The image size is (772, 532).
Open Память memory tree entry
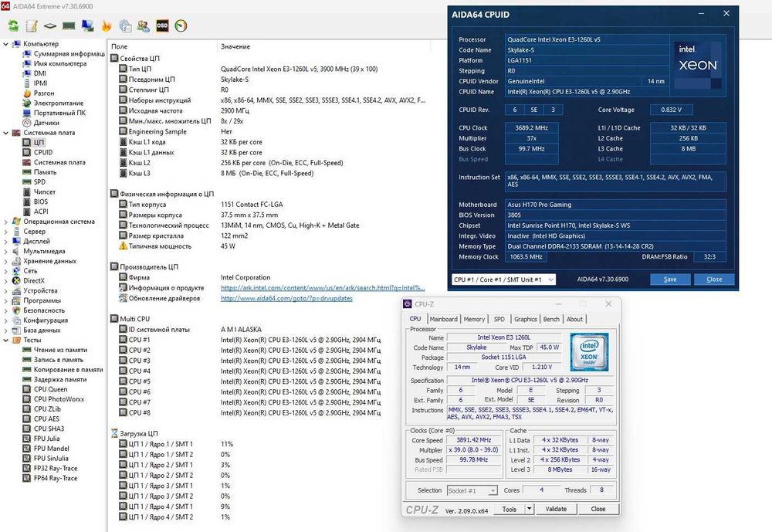(x=45, y=172)
